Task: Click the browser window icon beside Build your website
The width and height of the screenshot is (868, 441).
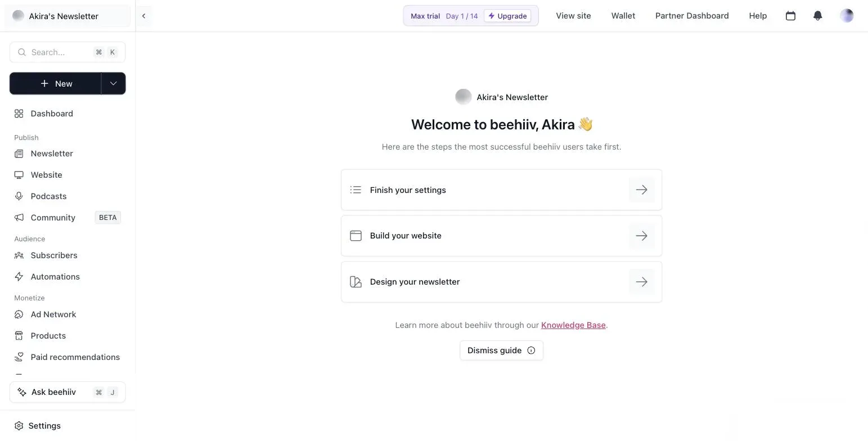Action: [356, 236]
